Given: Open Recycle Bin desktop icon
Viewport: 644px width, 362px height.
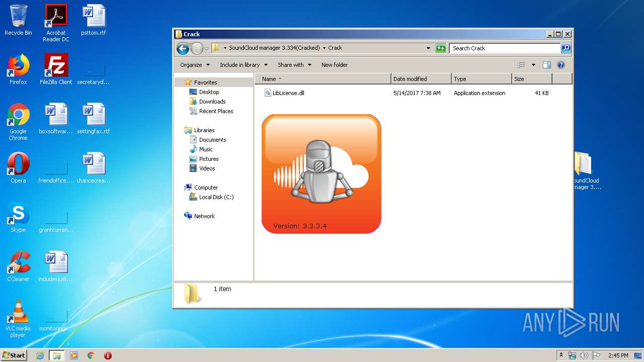Looking at the screenshot, I should pos(18,20).
